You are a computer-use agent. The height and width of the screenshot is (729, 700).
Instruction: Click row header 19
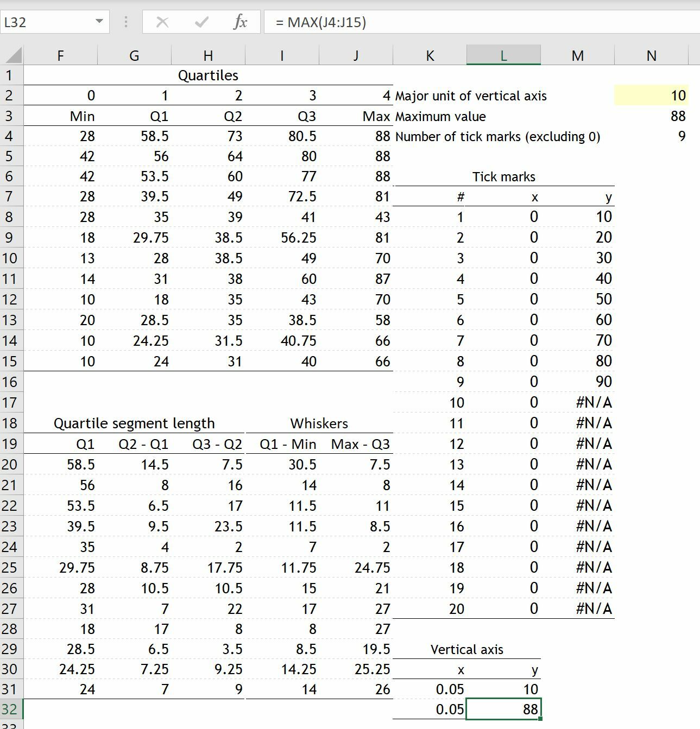(x=10, y=443)
